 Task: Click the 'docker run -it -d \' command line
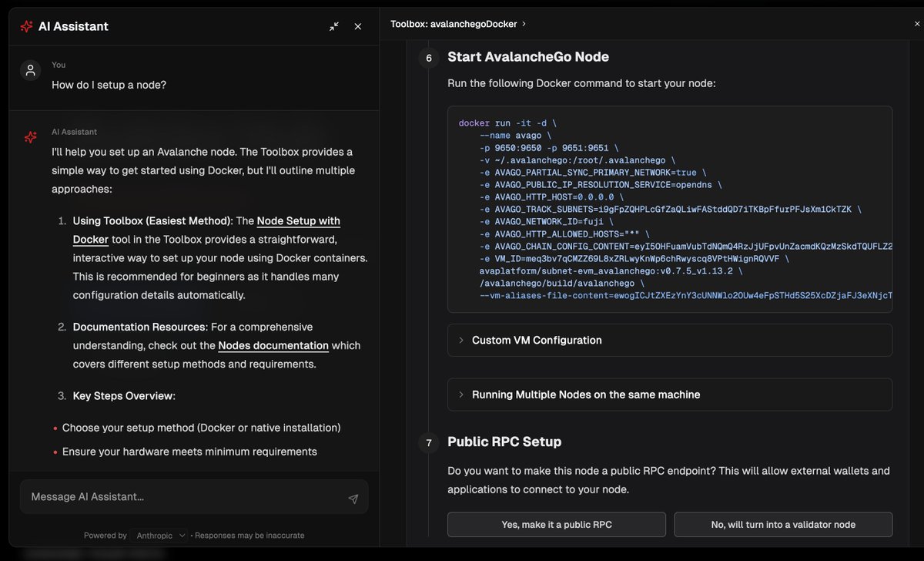tap(507, 123)
